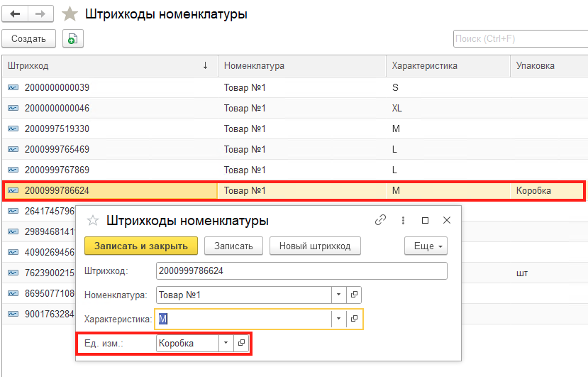Click the Характеристика column header
Viewport: 588px width, 377px height.
tap(448, 66)
